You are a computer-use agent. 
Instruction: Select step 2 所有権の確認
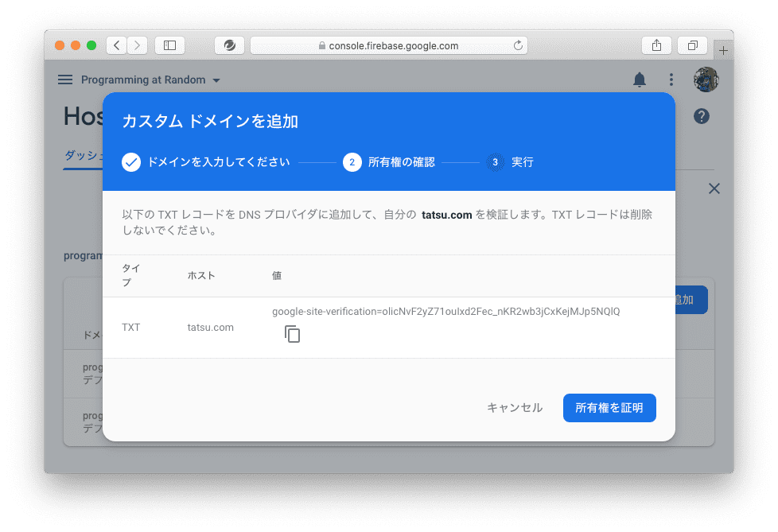click(389, 162)
